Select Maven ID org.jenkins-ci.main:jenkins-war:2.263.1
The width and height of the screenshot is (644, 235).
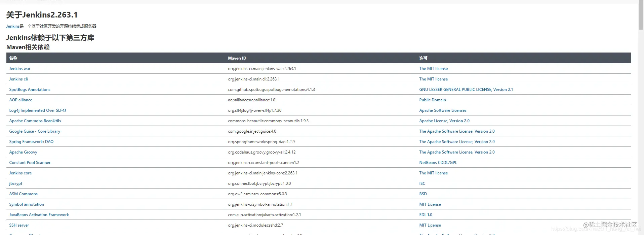[x=262, y=69]
